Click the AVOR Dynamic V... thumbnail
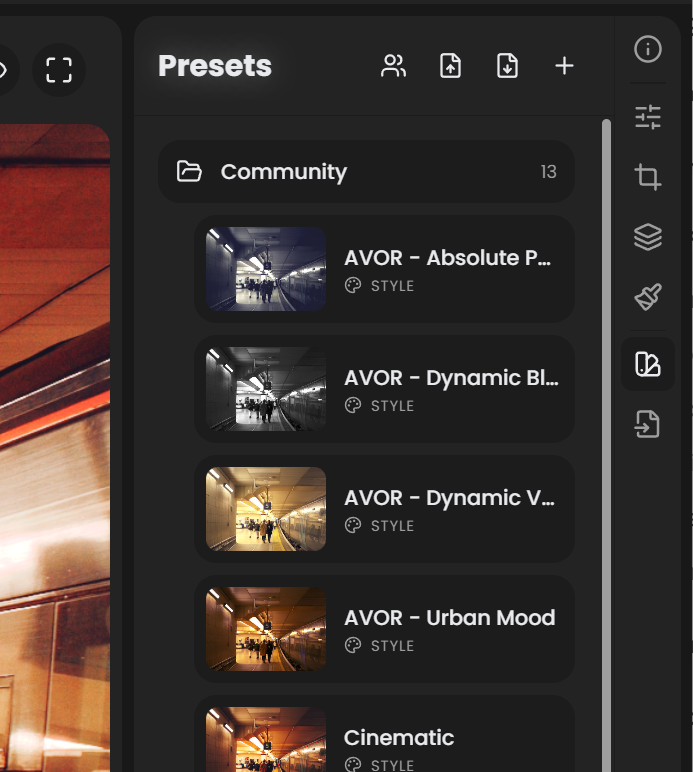693x772 pixels. click(266, 509)
